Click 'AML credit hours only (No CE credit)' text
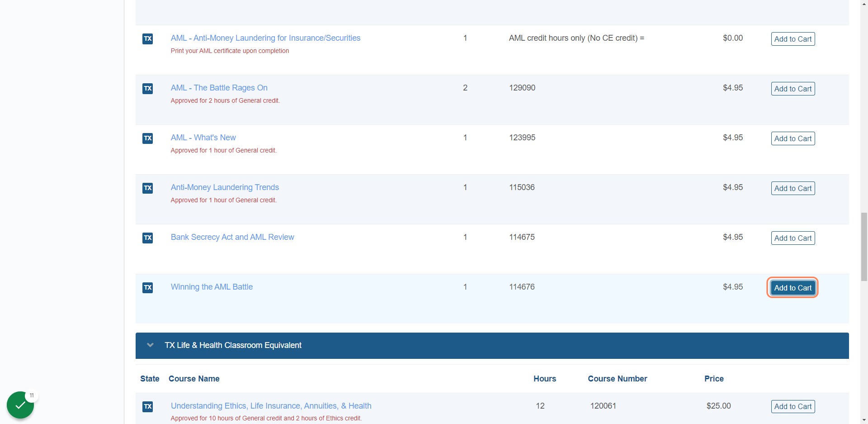This screenshot has width=868, height=424. 576,38
